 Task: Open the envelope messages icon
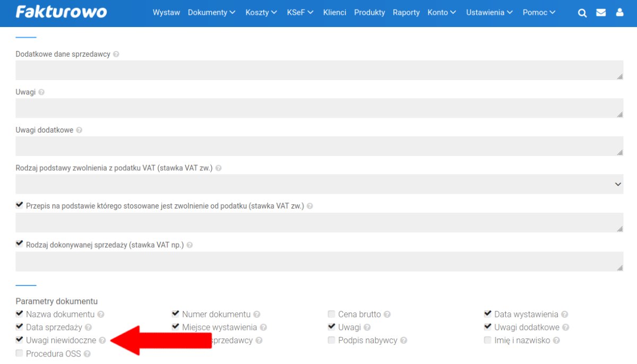(x=601, y=13)
